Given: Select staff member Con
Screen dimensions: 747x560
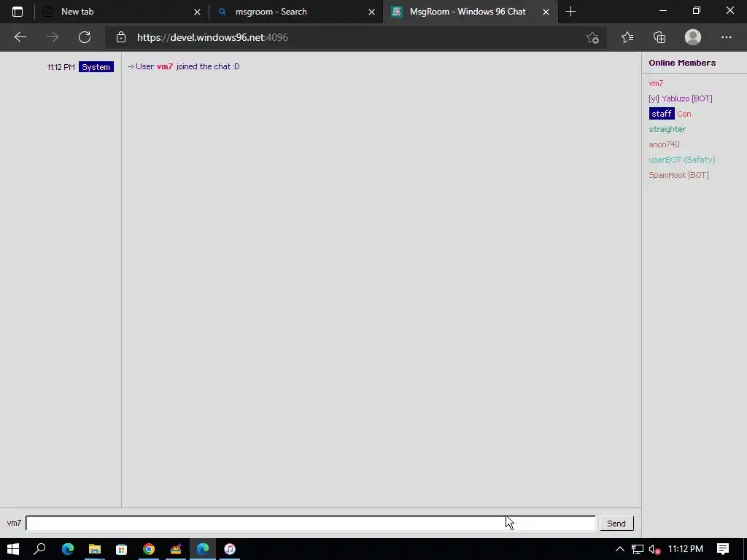Looking at the screenshot, I should point(670,114).
